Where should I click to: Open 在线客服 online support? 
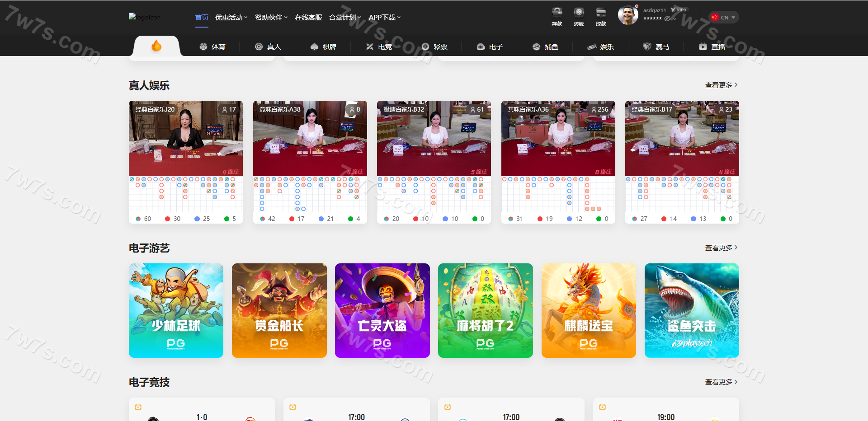click(x=308, y=17)
